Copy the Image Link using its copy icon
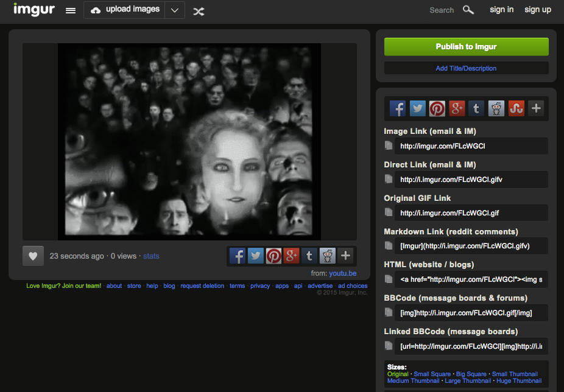 coord(389,145)
